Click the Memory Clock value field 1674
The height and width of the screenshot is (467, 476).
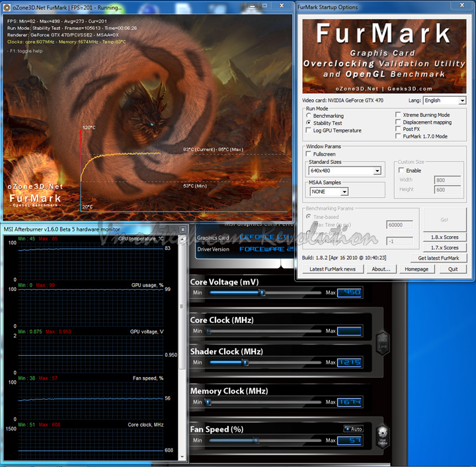(350, 402)
